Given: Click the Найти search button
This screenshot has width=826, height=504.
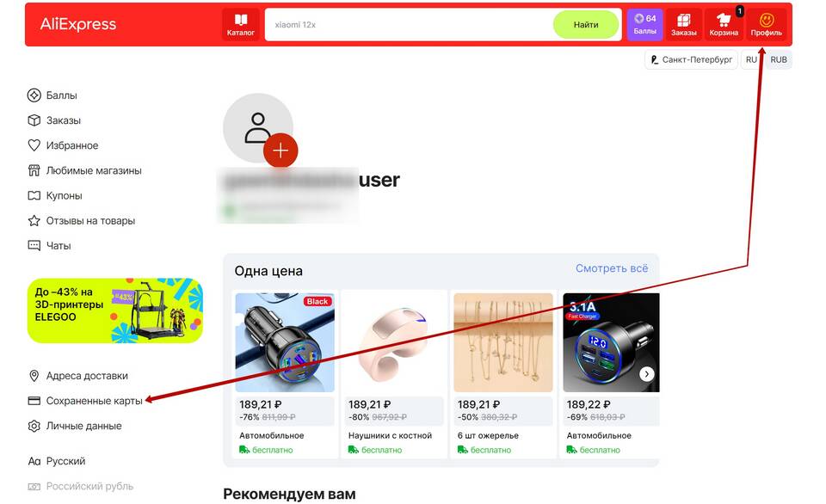Looking at the screenshot, I should click(586, 25).
